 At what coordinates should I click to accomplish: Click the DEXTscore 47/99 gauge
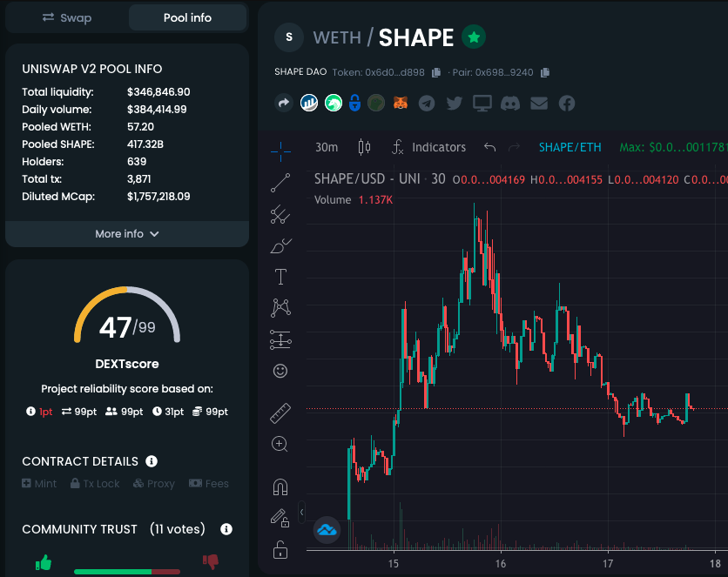click(x=127, y=315)
